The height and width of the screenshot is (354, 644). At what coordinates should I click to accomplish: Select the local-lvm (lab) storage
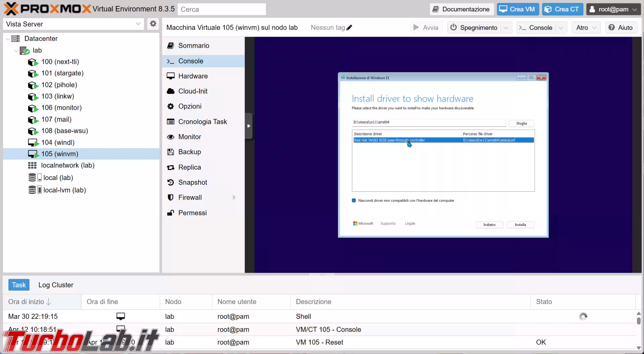coord(64,190)
